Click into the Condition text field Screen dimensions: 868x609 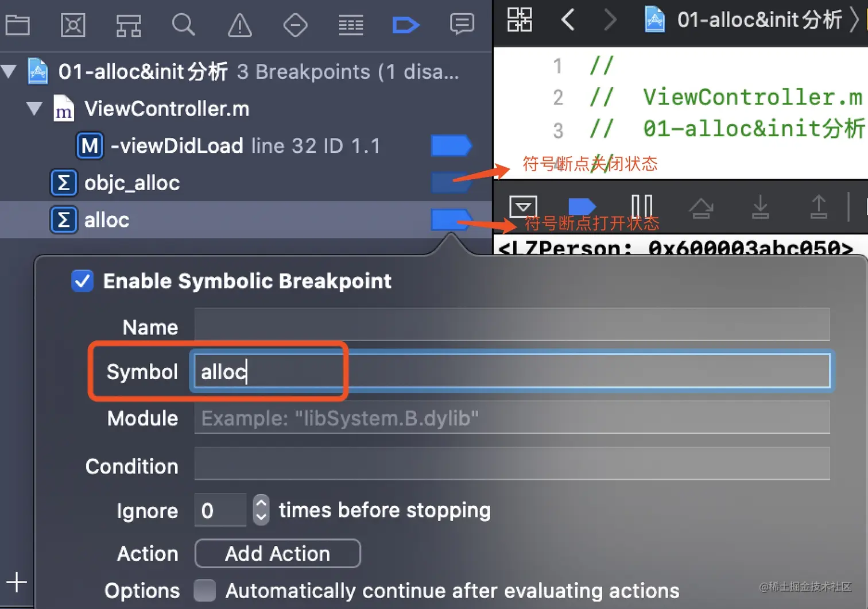click(x=511, y=465)
